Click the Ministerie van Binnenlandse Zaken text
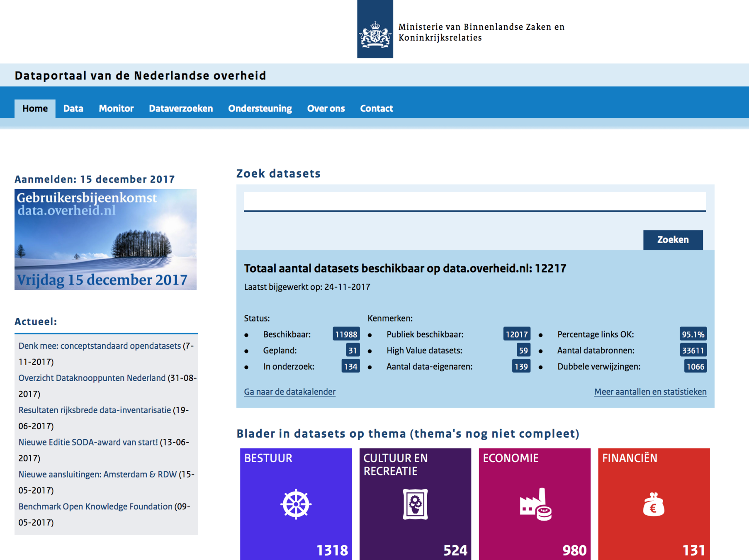Screen dimensions: 749x560 click(x=481, y=32)
